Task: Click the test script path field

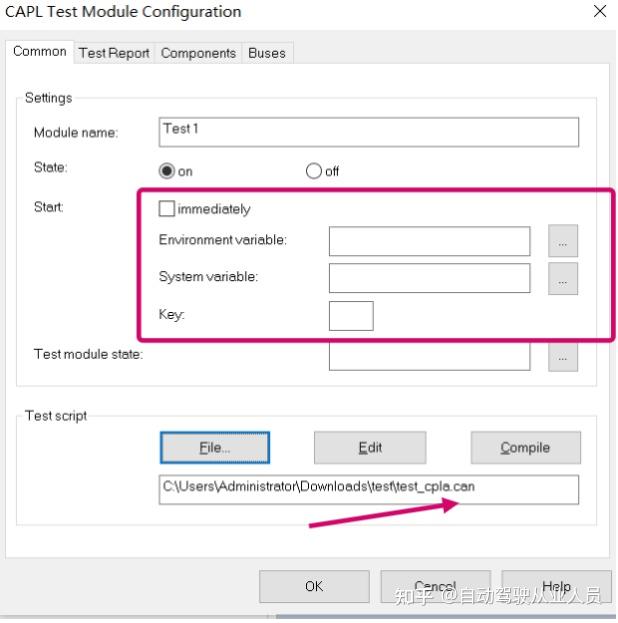Action: coord(369,489)
